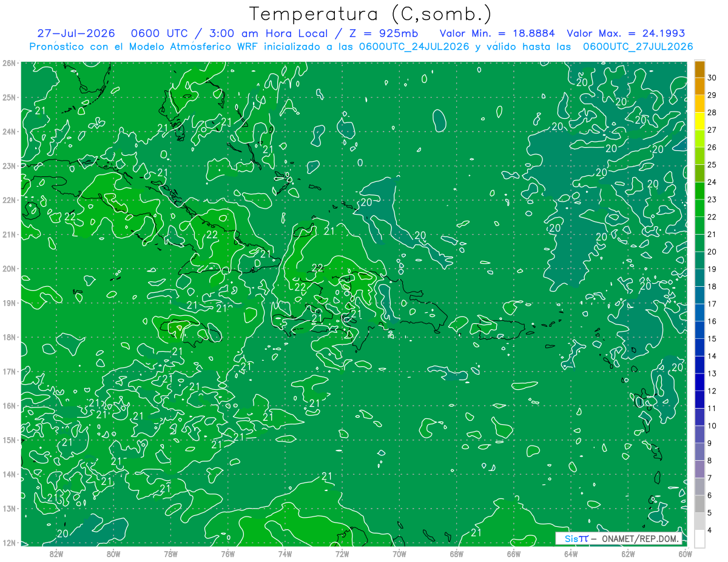Click the "76W" longitude axis label

[227, 554]
